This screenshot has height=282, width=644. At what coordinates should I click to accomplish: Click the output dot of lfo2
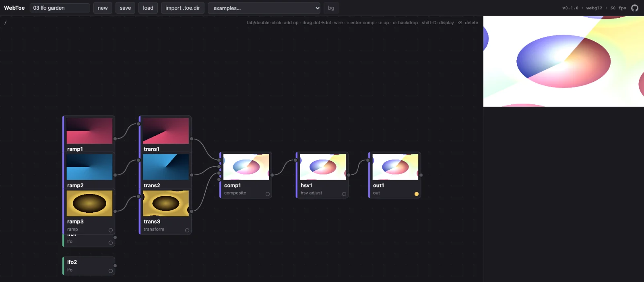[115, 265]
